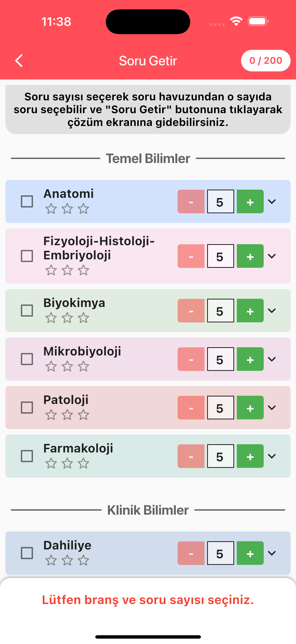296x644 pixels.
Task: Expand the Anatomi subtopics chevron
Action: pos(272,201)
